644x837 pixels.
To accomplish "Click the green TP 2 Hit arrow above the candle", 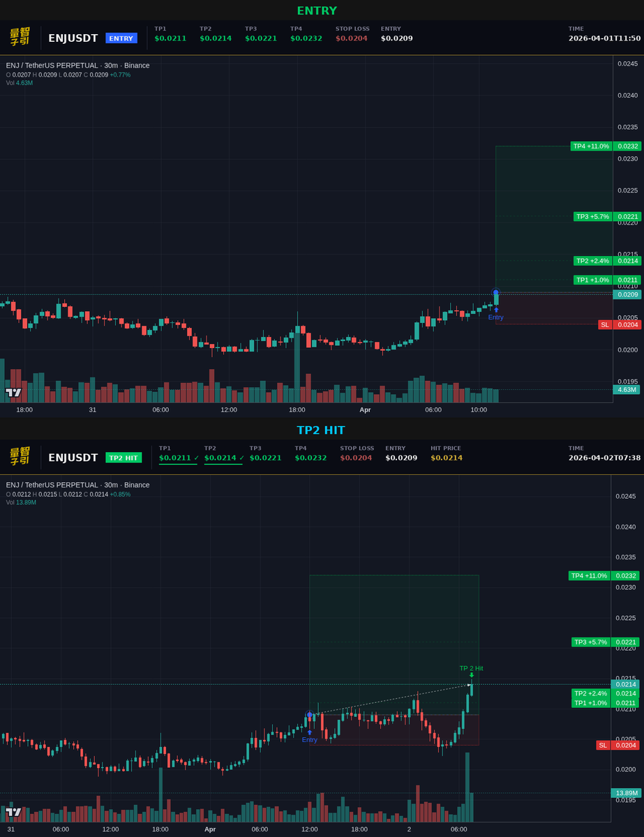I will (x=472, y=675).
